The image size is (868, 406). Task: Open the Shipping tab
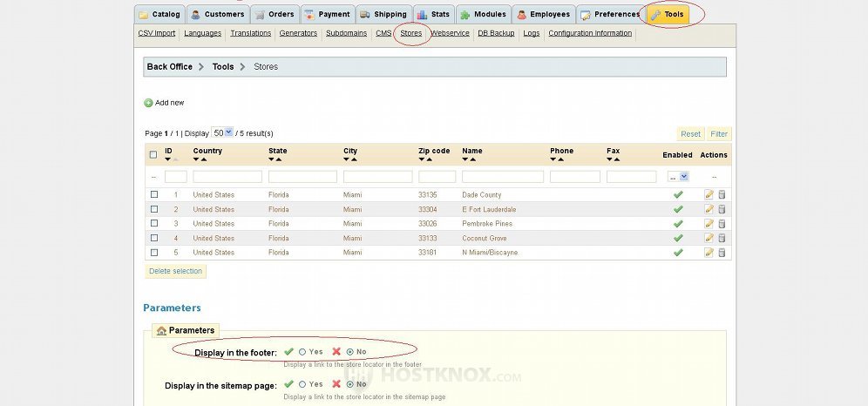point(383,15)
